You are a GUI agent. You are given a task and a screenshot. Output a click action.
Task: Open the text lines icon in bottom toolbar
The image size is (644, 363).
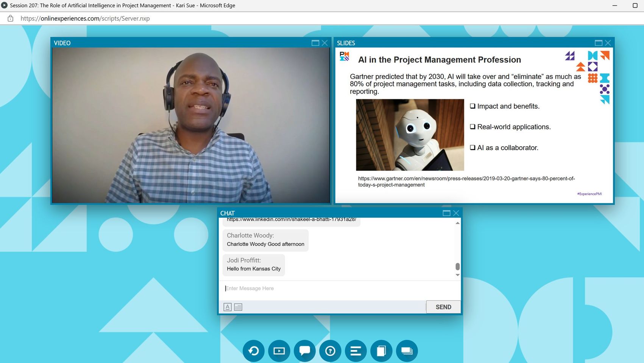[356, 351]
